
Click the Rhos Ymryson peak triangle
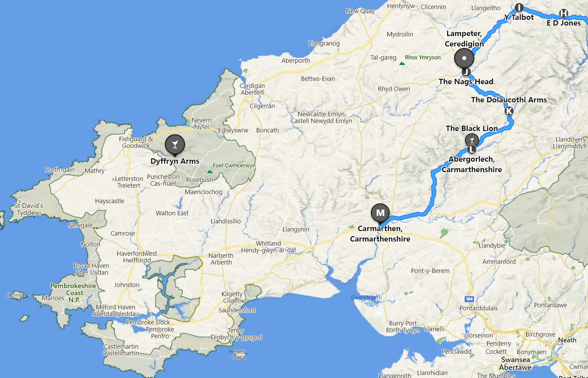click(x=402, y=63)
